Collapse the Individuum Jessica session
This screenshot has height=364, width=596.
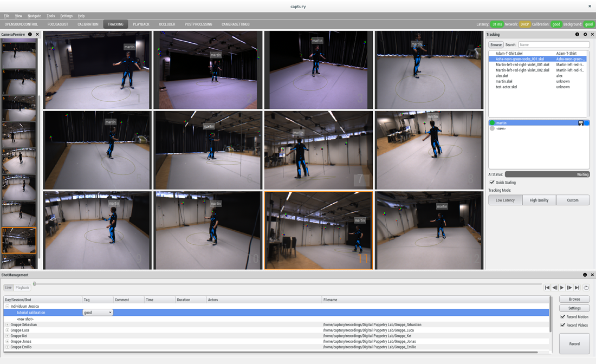(7, 307)
